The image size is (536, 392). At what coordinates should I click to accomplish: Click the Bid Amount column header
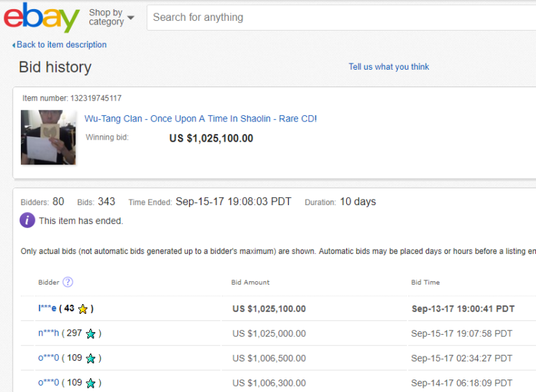click(251, 282)
